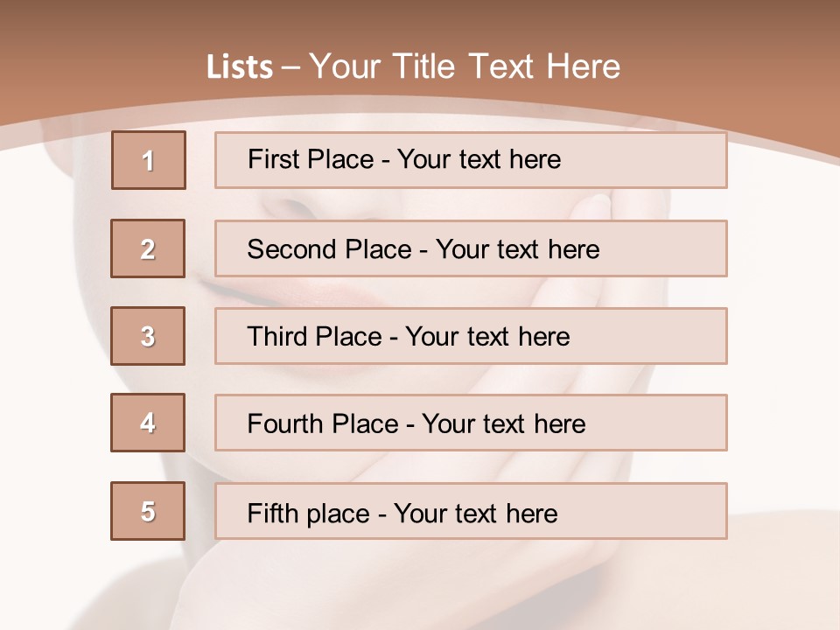
Task: Click the 'Third Place - Your text here' box
Action: coord(471,336)
